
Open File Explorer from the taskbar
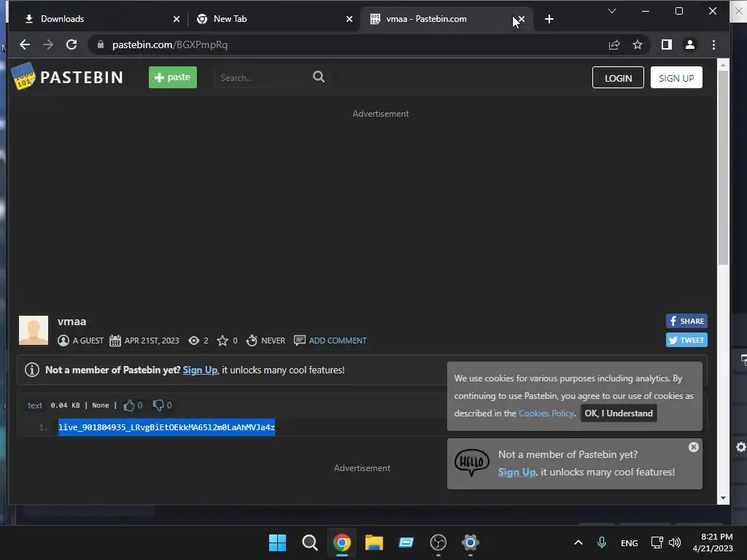pyautogui.click(x=374, y=542)
